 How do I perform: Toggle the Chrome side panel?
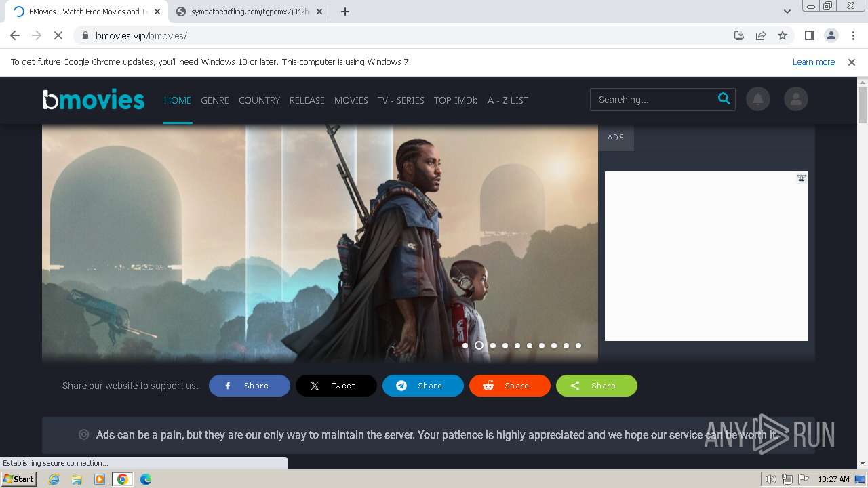pyautogui.click(x=810, y=36)
